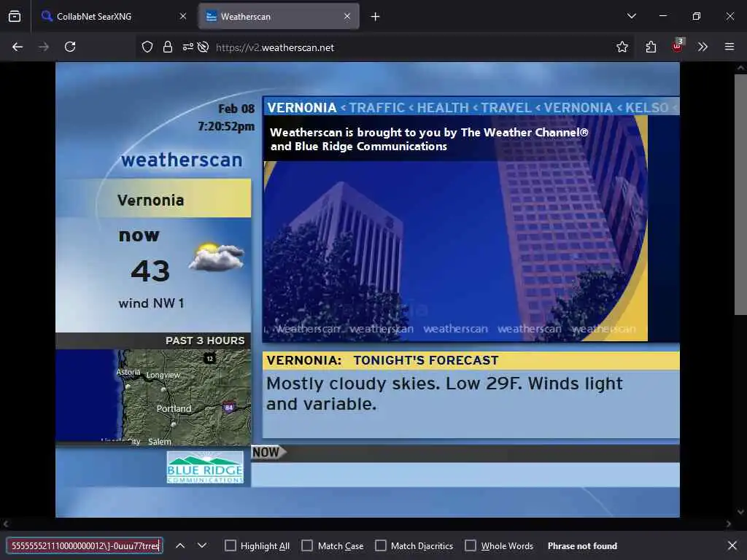Open tracking protection shield icon
This screenshot has height=560, width=747.
(x=147, y=47)
